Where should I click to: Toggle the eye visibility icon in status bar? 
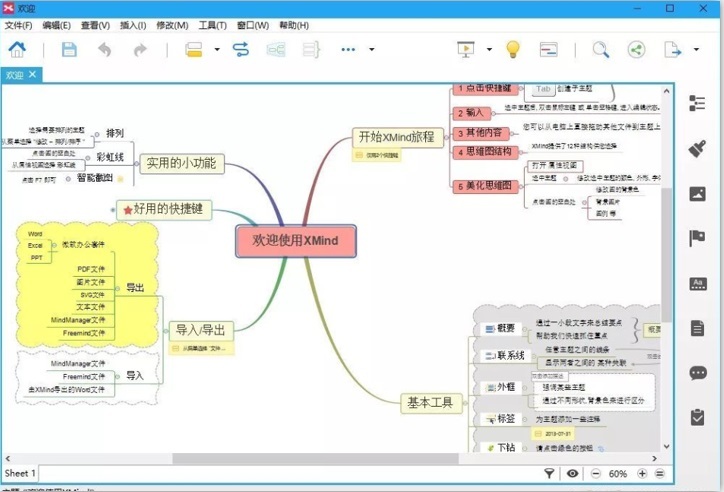573,473
